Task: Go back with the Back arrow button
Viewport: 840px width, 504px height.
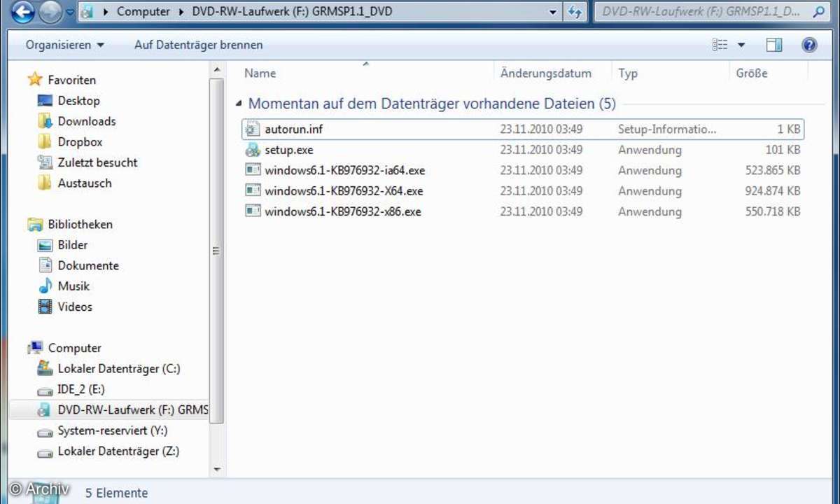Action: click(23, 12)
